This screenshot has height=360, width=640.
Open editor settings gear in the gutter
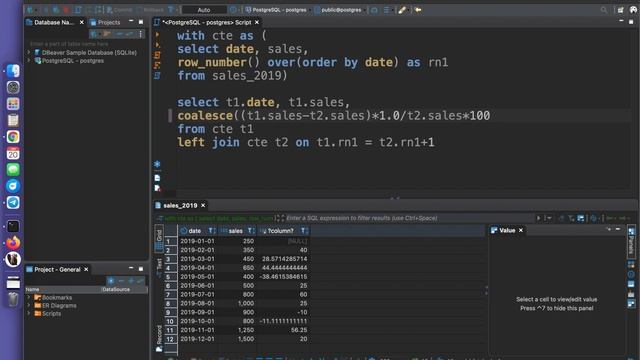pos(157,164)
